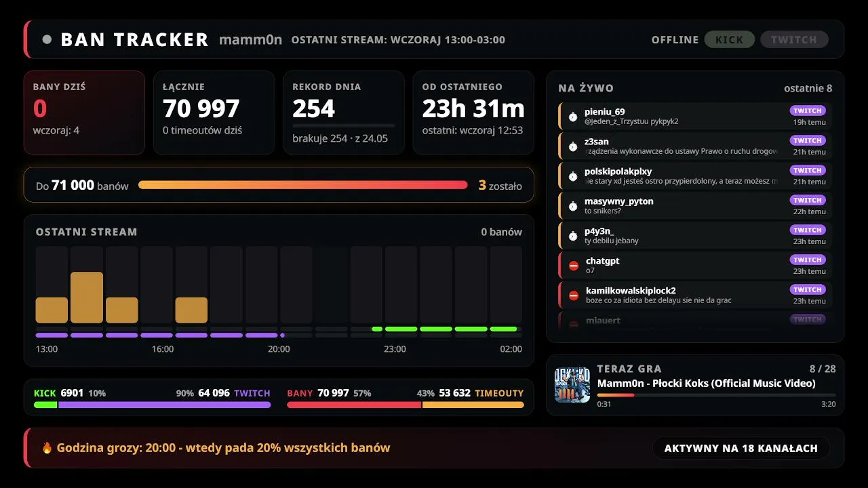Click the song title Mamm0n - Płocki Koks
Image resolution: width=868 pixels, height=488 pixels.
pos(706,383)
